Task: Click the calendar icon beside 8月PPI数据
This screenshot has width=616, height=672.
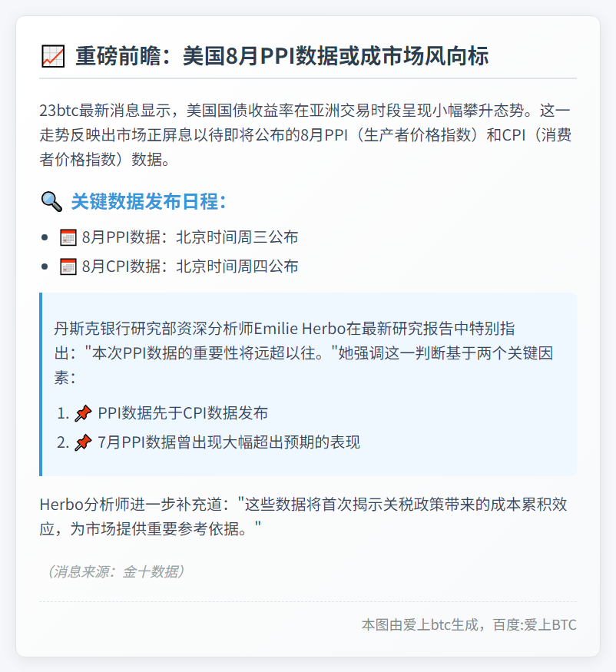Action: (x=68, y=237)
